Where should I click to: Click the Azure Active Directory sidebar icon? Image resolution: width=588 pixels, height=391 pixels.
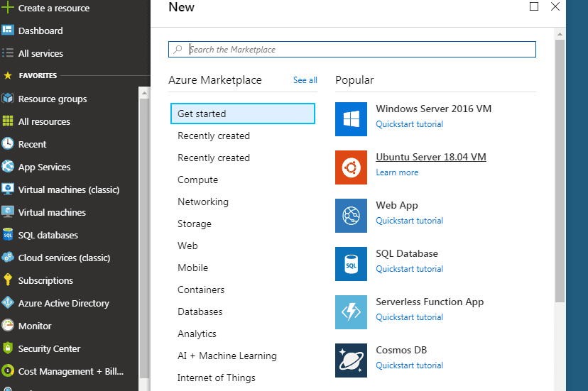[x=8, y=303]
